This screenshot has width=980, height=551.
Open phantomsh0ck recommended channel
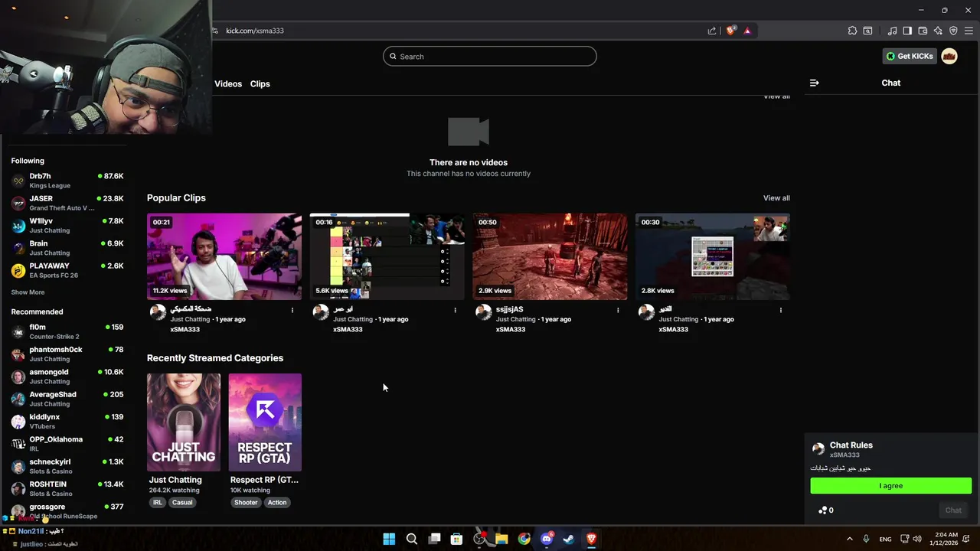click(x=67, y=354)
